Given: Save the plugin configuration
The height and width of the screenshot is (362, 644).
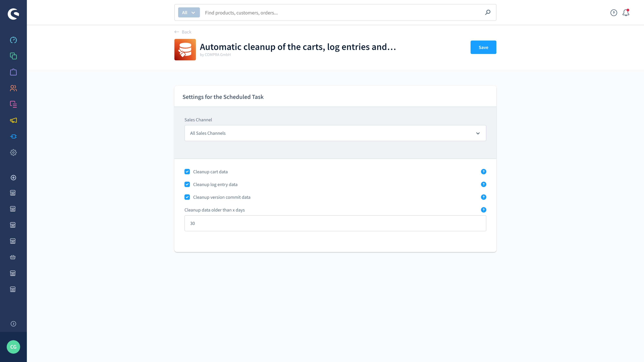Looking at the screenshot, I should (483, 47).
